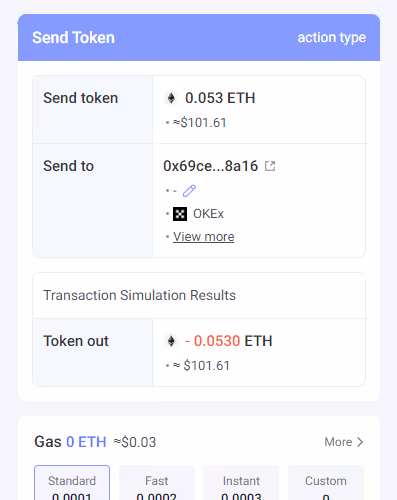This screenshot has height=500, width=397.
Task: Edit address alias with pencil icon
Action: click(189, 191)
